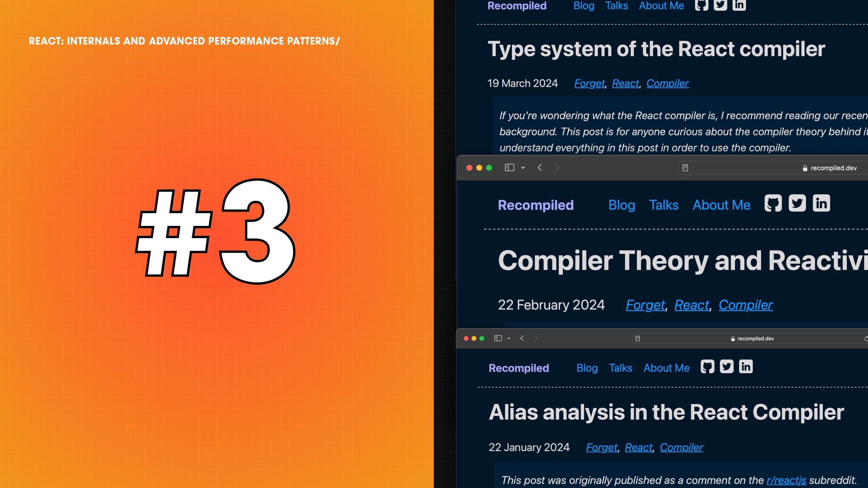
Task: Click Twitter icon in bottom browser window
Action: (x=726, y=366)
